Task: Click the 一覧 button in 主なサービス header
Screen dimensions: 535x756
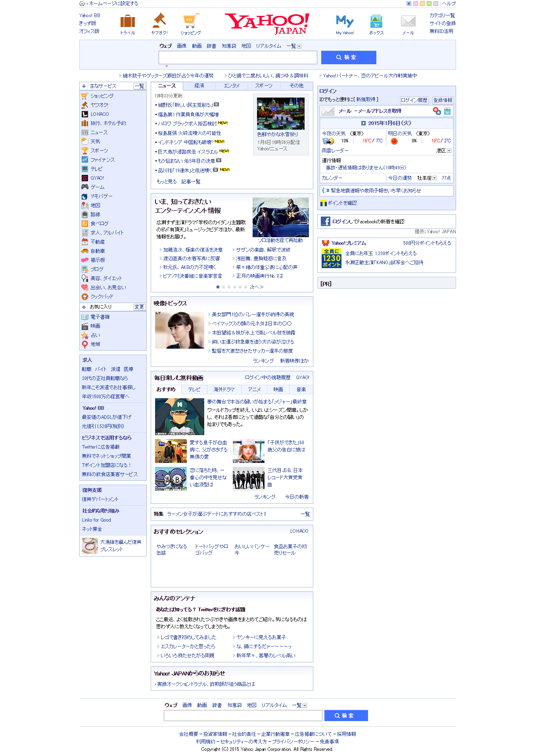Action: (139, 86)
